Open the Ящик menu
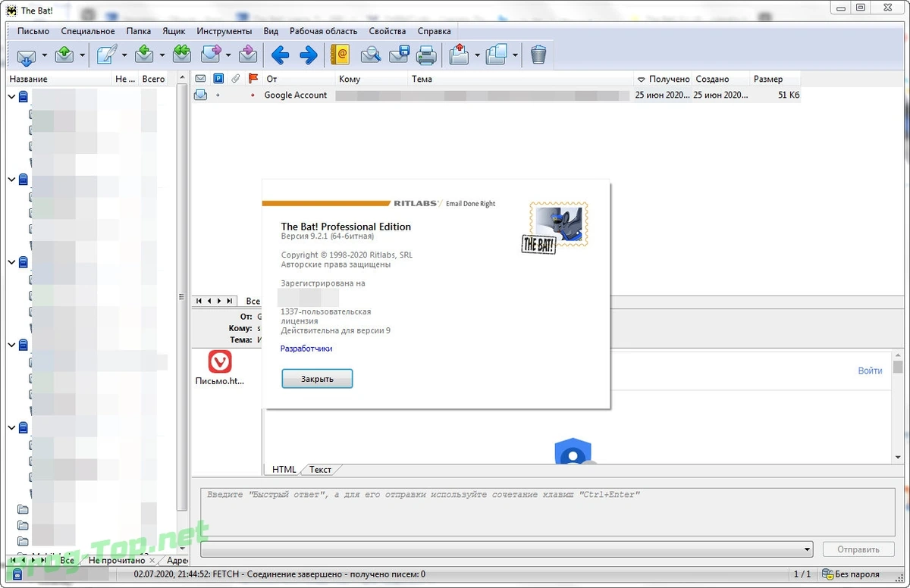Image resolution: width=910 pixels, height=588 pixels. click(x=174, y=31)
